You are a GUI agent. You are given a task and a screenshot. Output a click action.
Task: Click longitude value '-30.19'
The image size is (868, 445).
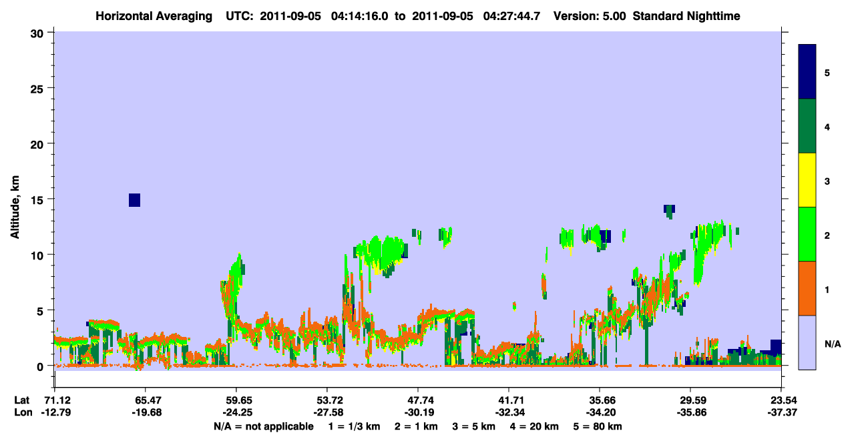[418, 412]
